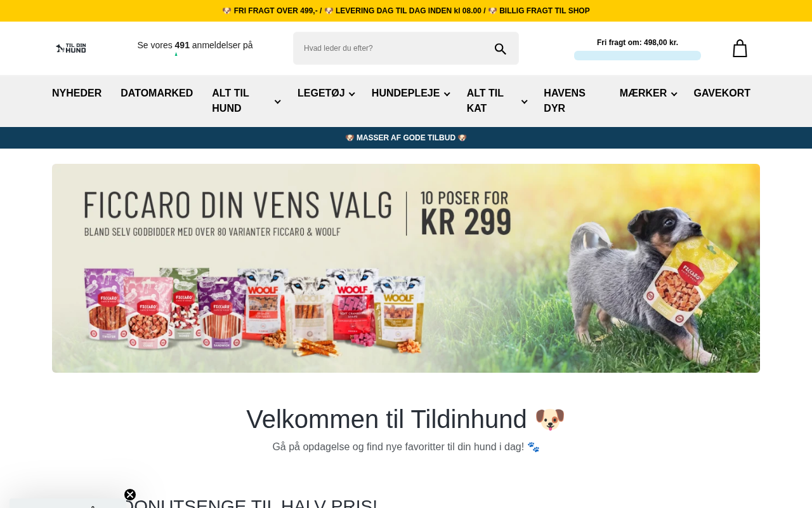Screen dimensions: 812x508
Task: Click the magnifying glass search icon
Action: coord(501,49)
